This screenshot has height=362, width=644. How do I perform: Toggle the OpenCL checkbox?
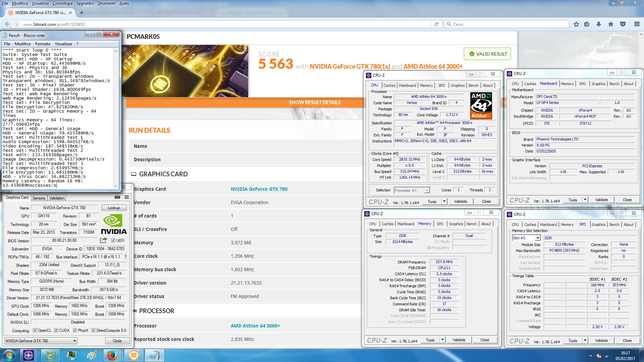click(x=35, y=330)
